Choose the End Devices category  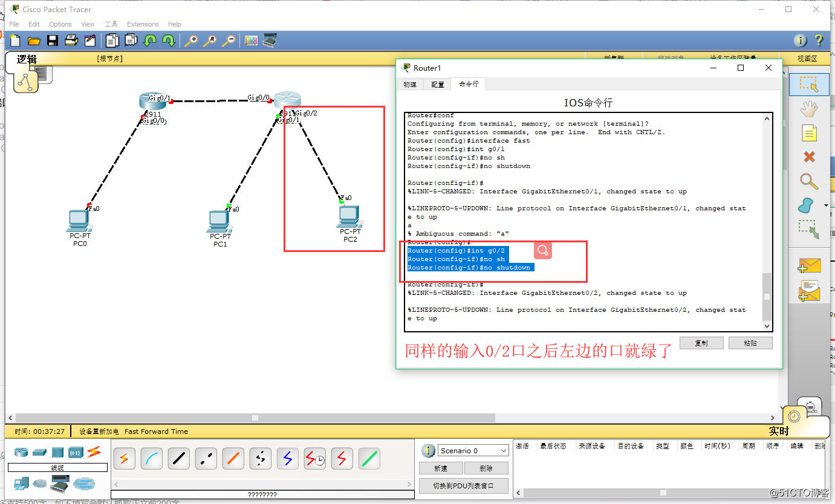(x=21, y=483)
